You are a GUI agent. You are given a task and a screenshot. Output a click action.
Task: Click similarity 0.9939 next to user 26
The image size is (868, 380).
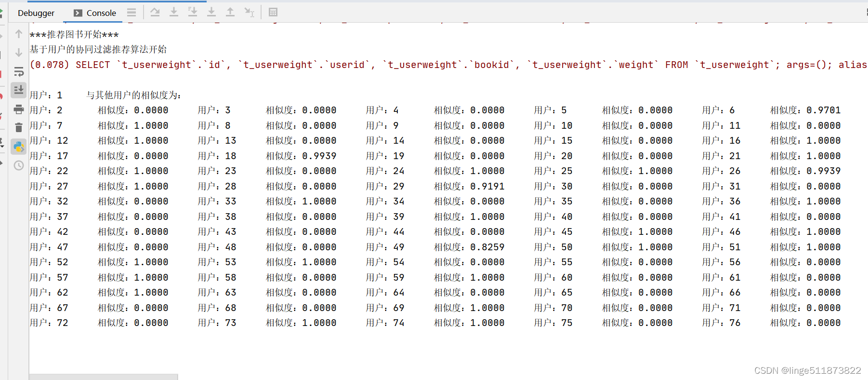click(824, 171)
